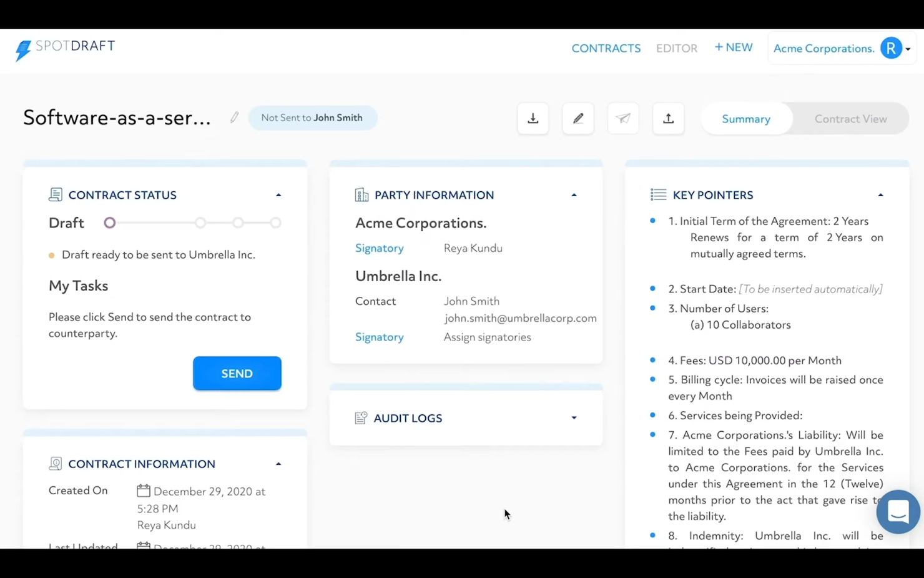Screen dimensions: 924x578
Task: Open the Editor menu item
Action: (677, 48)
